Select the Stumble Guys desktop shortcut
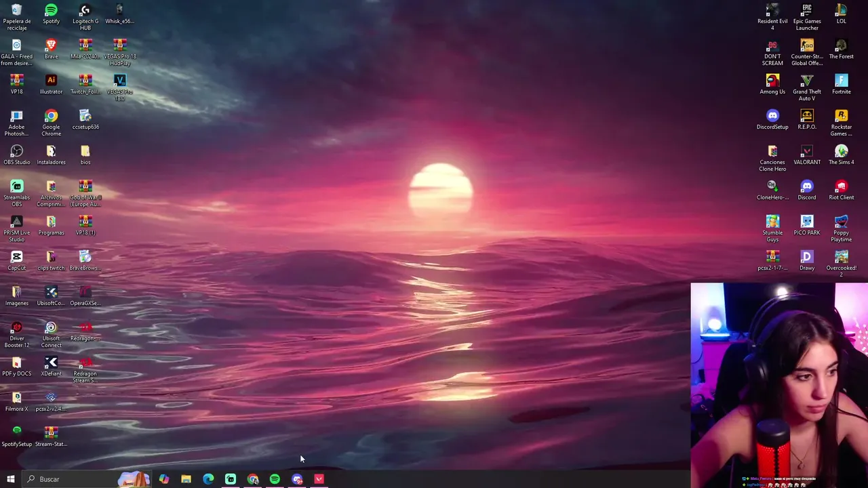 point(772,228)
